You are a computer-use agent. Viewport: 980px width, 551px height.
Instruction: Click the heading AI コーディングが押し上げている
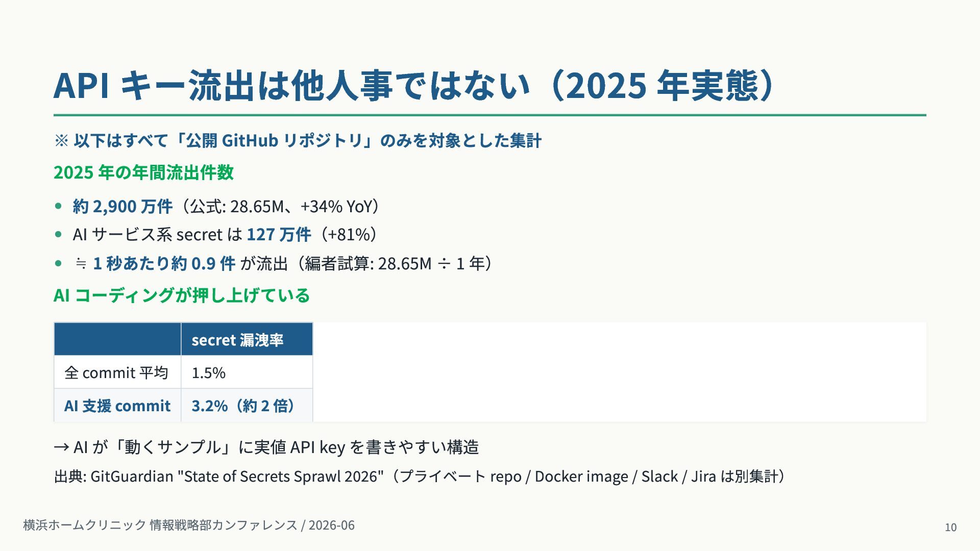(x=182, y=295)
